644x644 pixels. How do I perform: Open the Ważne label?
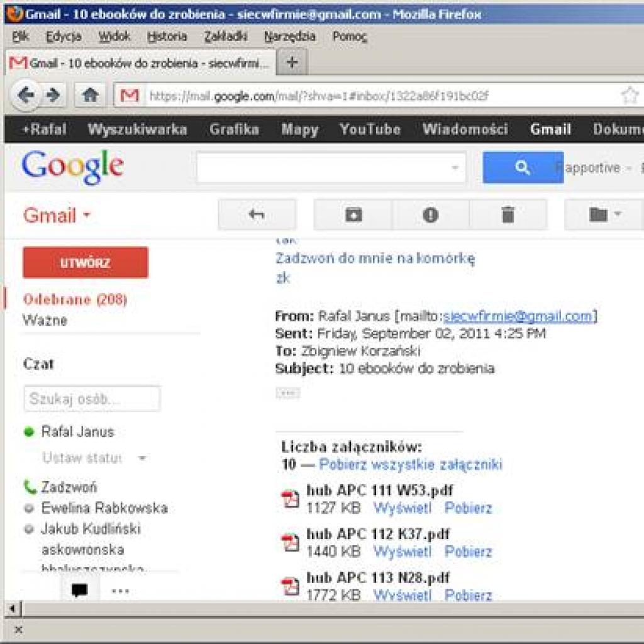45,320
